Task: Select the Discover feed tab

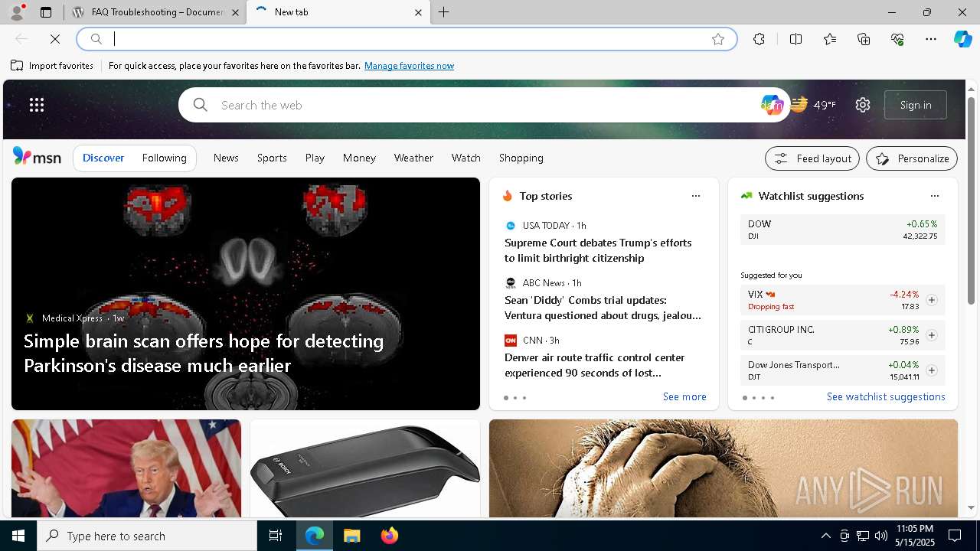Action: 103,158
